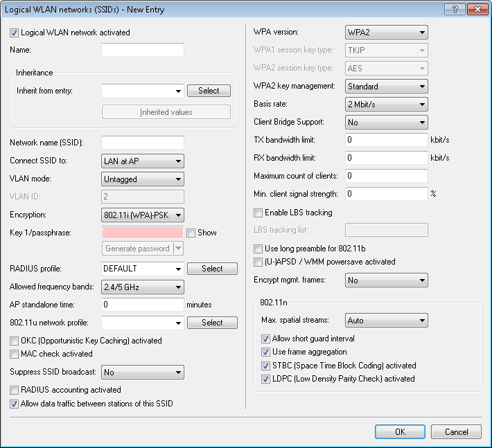This screenshot has height=448, width=492.
Task: Check Enable LBS tracking
Action: point(258,213)
